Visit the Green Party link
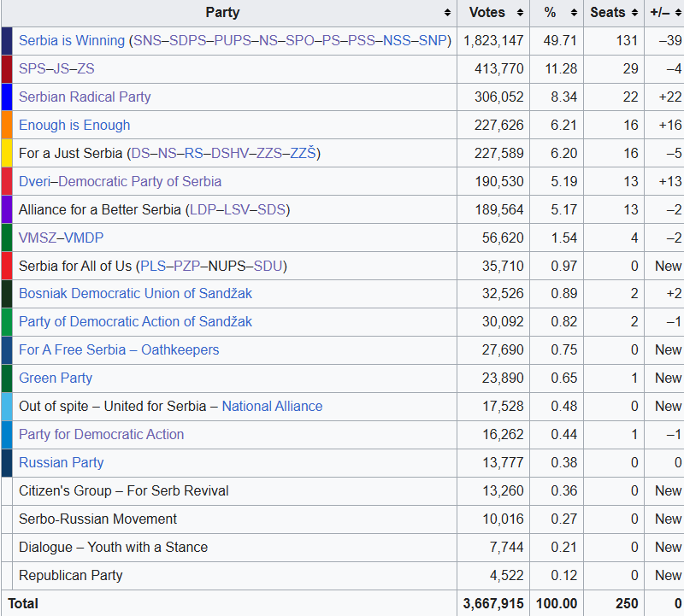684x616 pixels. tap(56, 378)
